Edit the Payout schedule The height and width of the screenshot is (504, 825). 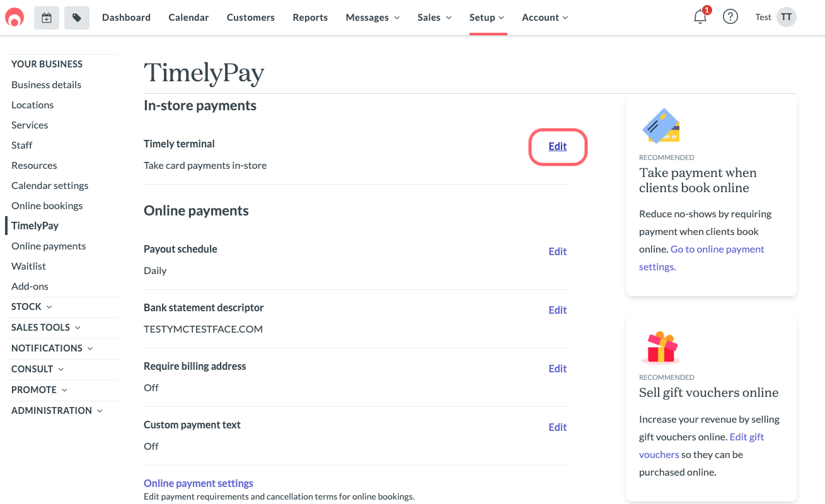coord(558,251)
